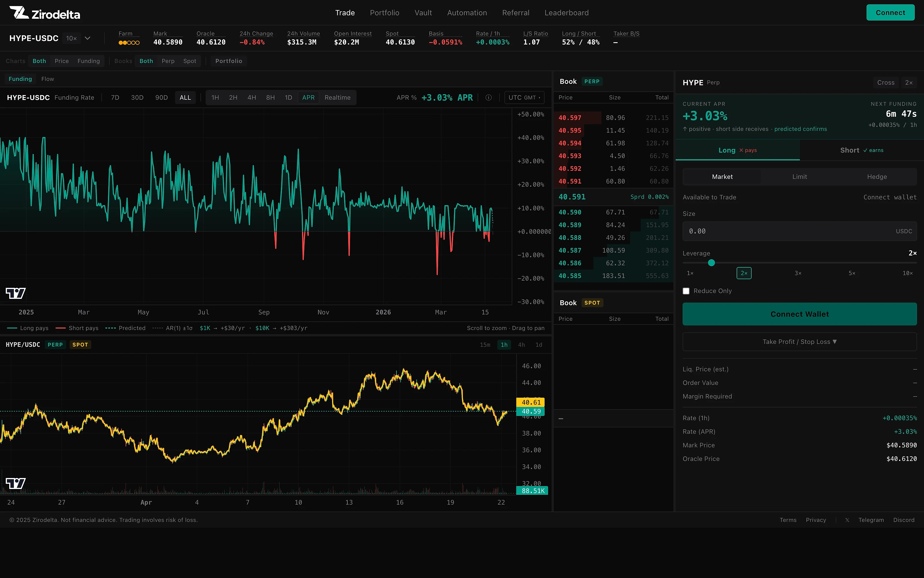Viewport: 924px width, 578px height.
Task: Toggle the Reduce Only checkbox
Action: tap(686, 291)
